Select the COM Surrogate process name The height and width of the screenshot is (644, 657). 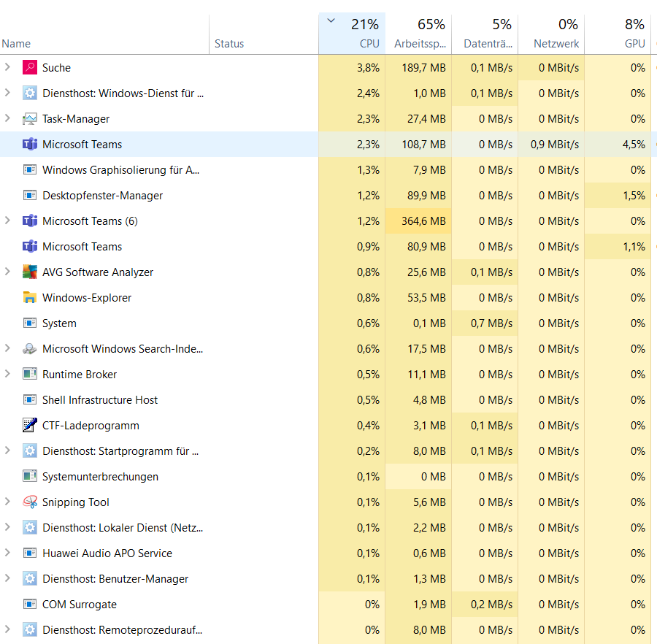tap(79, 605)
